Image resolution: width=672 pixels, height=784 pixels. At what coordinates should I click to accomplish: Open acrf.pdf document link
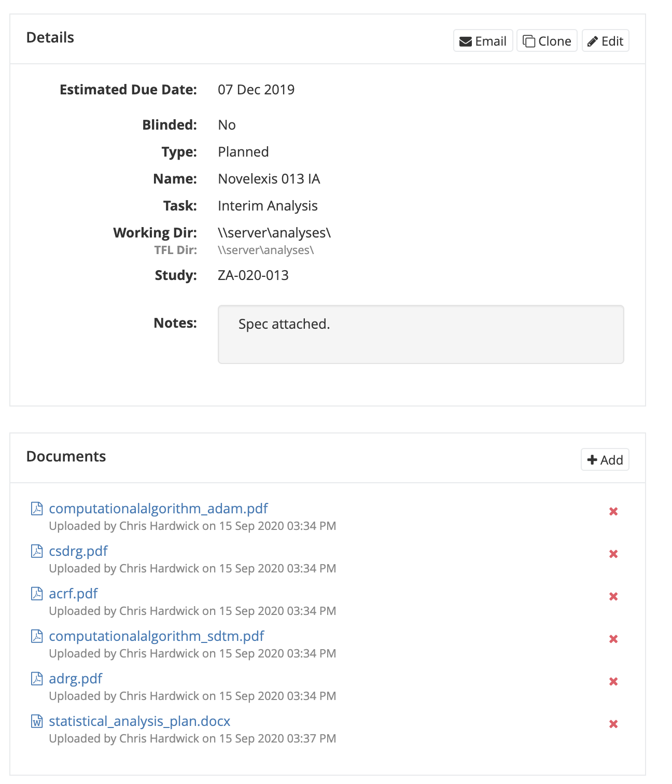click(73, 594)
